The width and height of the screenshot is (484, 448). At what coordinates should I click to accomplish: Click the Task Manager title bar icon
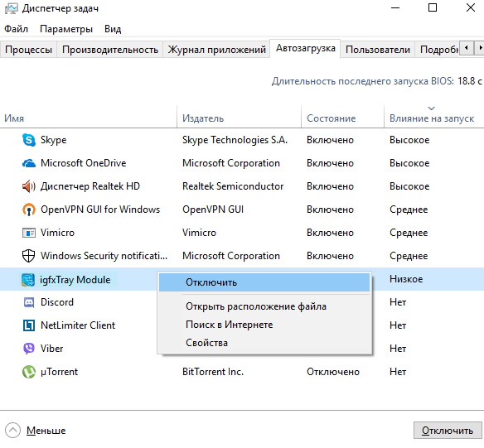11,8
